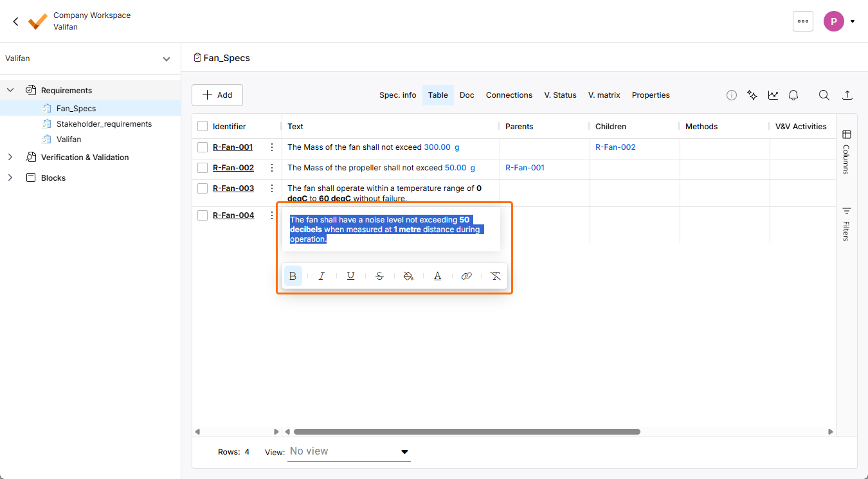Open text highlight color picker

(408, 276)
